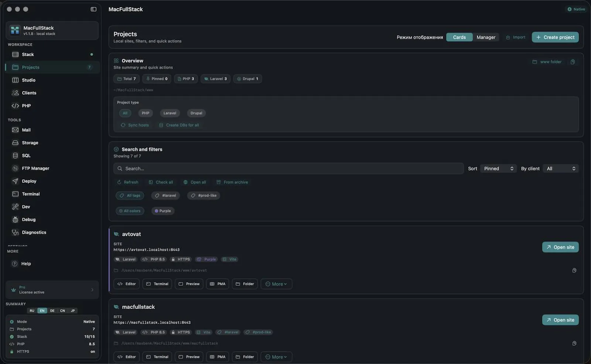
Task: Click the Debug bug icon
Action: (15, 220)
